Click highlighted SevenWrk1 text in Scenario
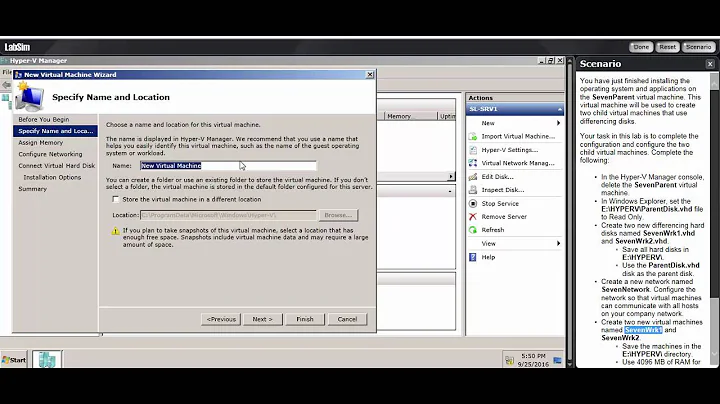Screen dimensions: 720x404 pyautogui.click(x=643, y=330)
